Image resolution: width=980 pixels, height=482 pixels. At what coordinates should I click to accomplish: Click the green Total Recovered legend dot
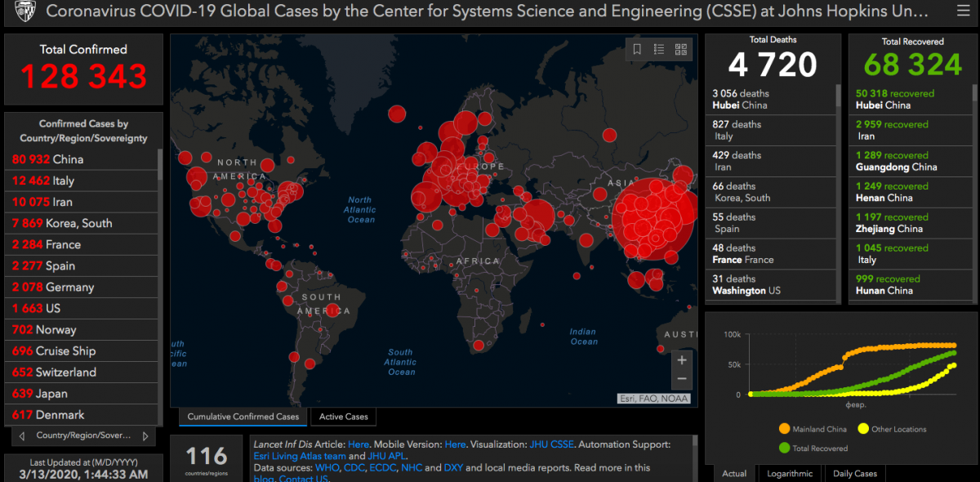tap(784, 448)
